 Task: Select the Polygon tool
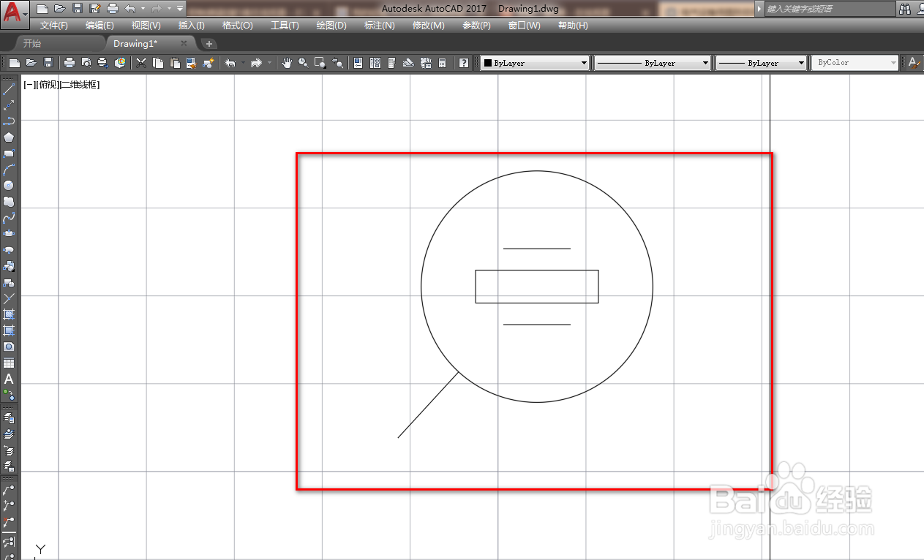(9, 137)
